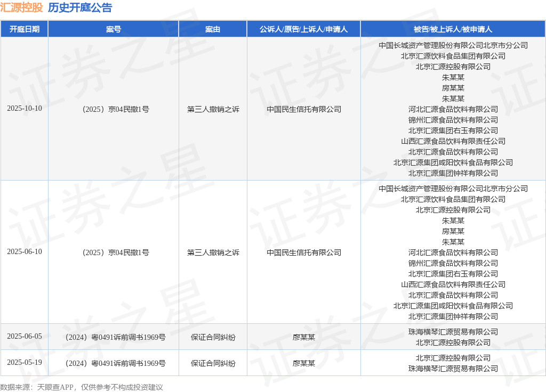
Task: Click the 被告/被上诉人/被申请人 column header
Action: click(453, 29)
